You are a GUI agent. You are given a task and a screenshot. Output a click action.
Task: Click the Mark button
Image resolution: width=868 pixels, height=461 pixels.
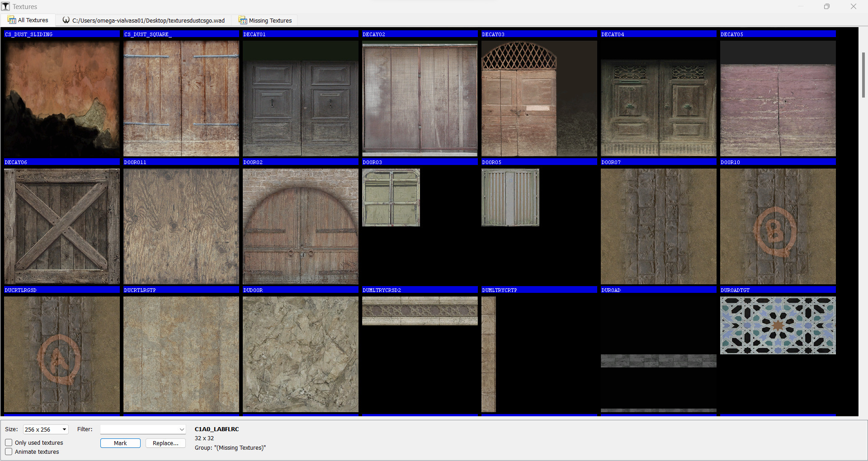coord(120,443)
